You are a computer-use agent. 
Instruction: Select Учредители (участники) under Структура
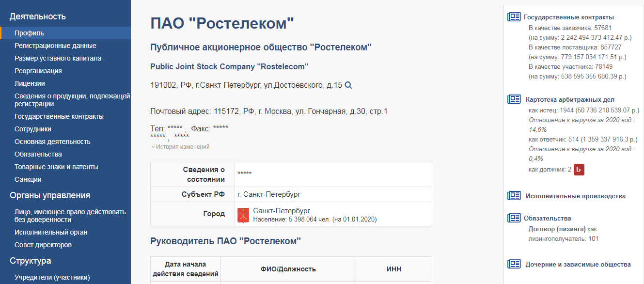coord(52,277)
